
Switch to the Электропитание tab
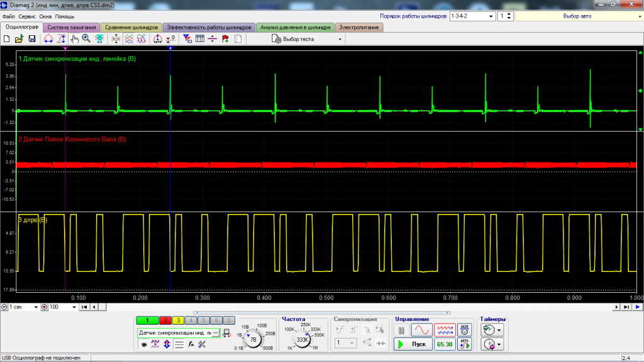[x=359, y=27]
